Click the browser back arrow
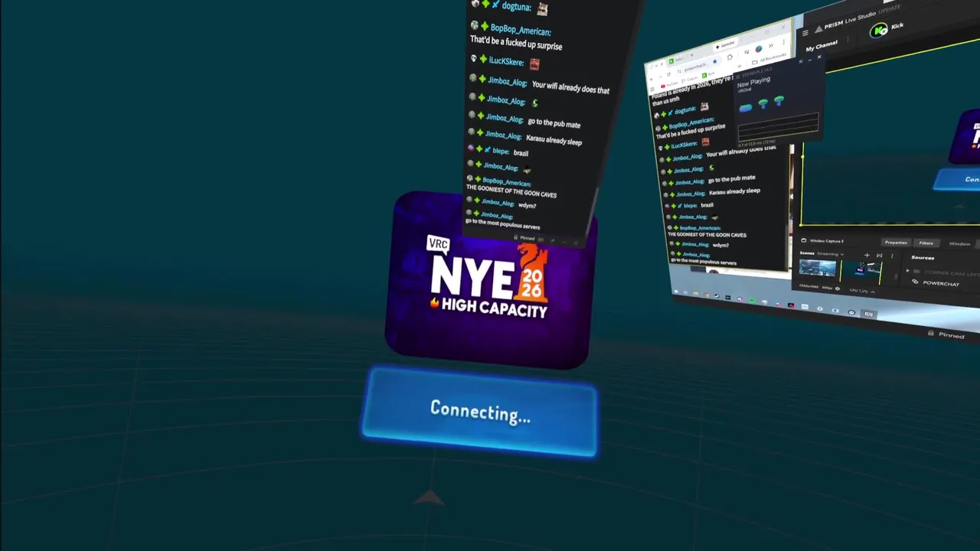Viewport: 980px width, 551px height. (x=652, y=80)
